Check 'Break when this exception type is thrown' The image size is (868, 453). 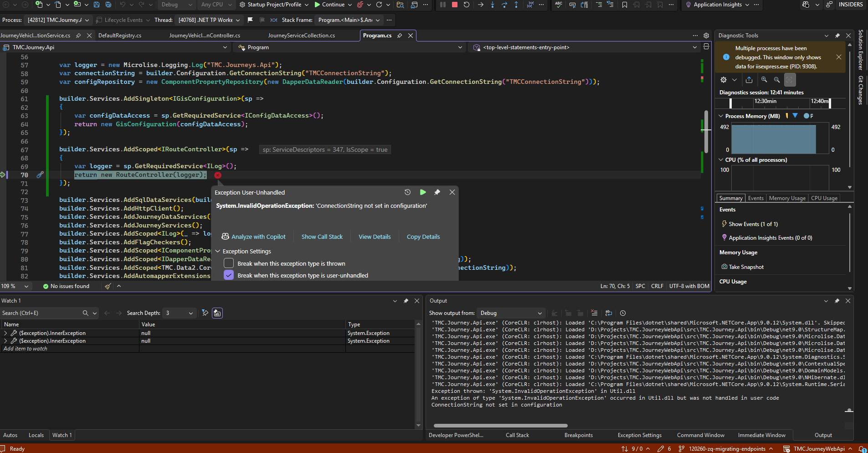click(229, 263)
